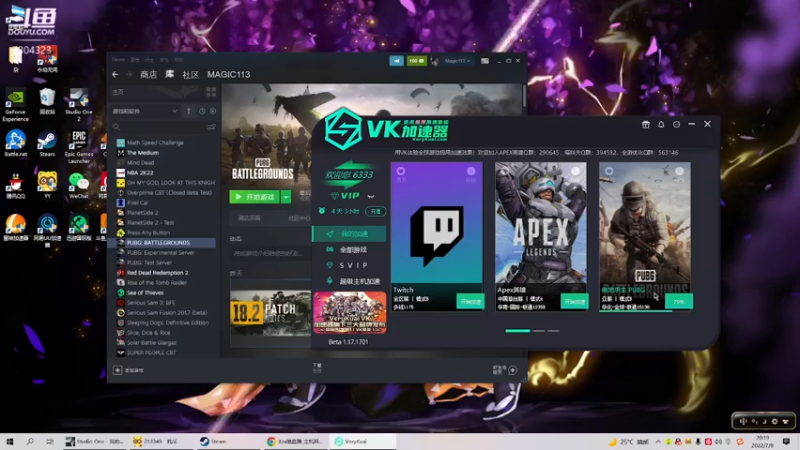Image resolution: width=800 pixels, height=450 pixels.
Task: Open the Epic Games Launcher desktop icon
Action: 79,146
